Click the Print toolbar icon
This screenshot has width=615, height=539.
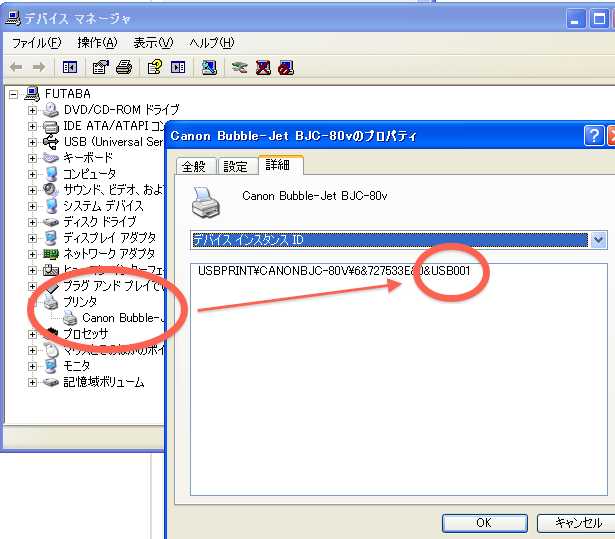point(123,67)
